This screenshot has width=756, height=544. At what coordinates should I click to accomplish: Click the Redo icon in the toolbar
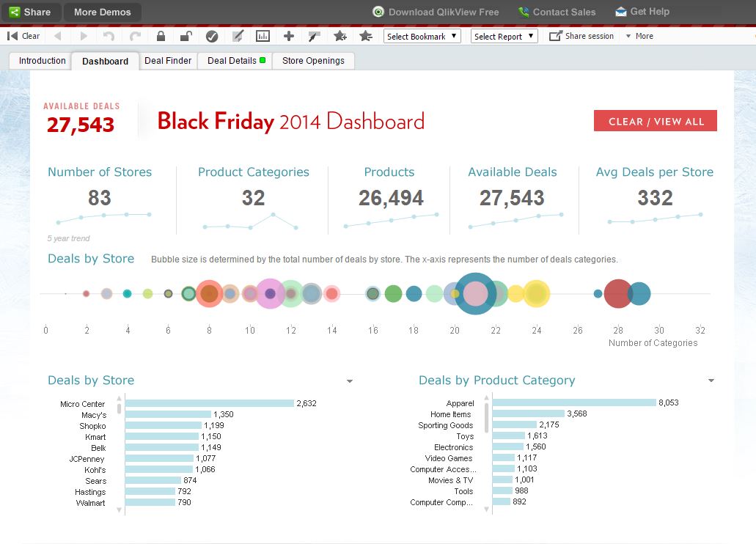click(135, 36)
